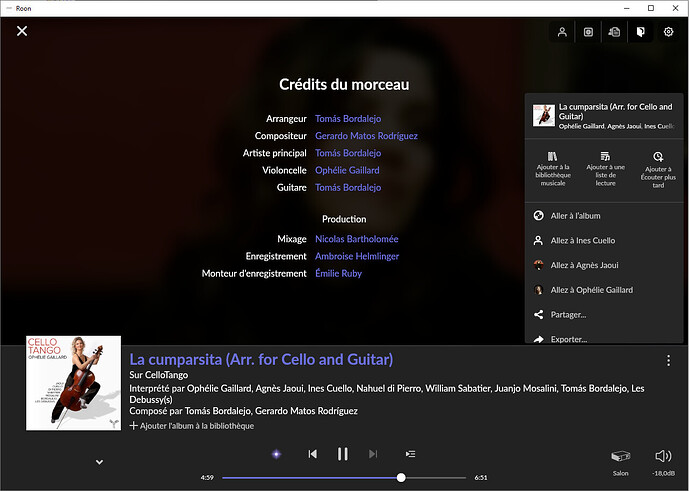
Task: Click the share icon beside Partager
Action: coord(538,314)
